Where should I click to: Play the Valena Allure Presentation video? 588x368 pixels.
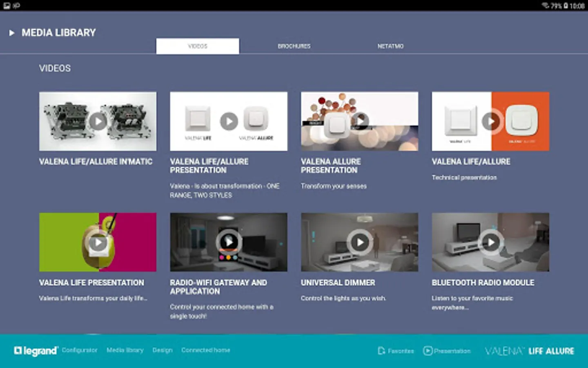click(x=360, y=121)
